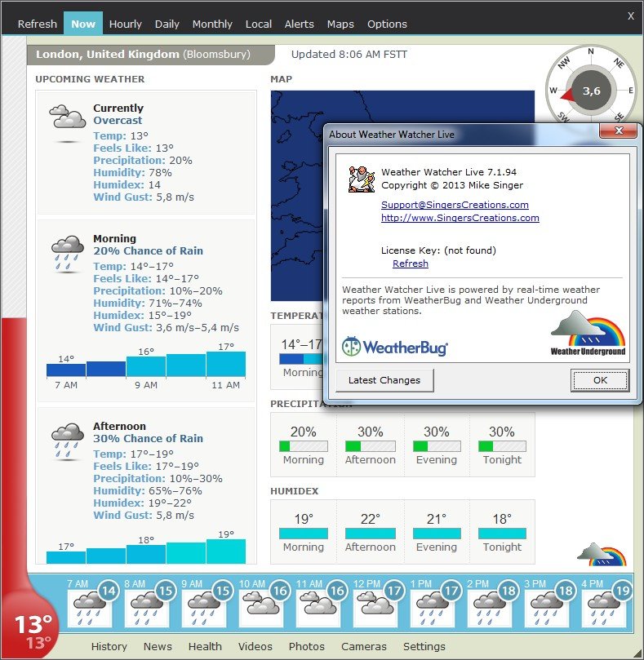Open the Alerts tab
Viewport: 644px width, 660px height.
click(x=299, y=24)
